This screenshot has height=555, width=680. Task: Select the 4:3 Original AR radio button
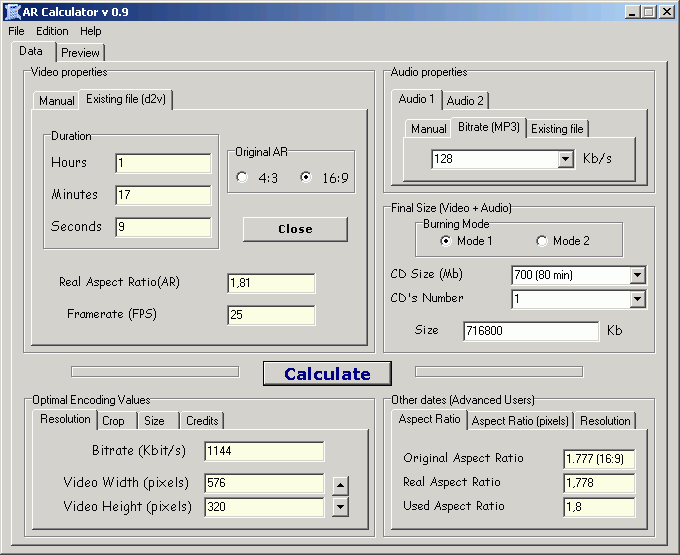[x=242, y=177]
